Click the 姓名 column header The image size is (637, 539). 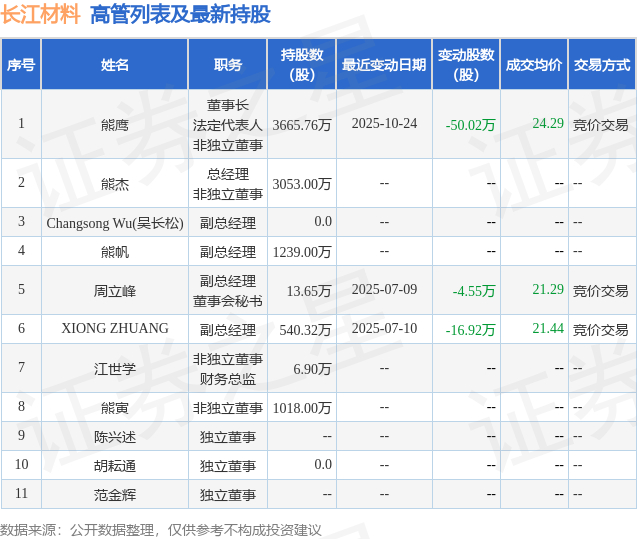click(115, 65)
